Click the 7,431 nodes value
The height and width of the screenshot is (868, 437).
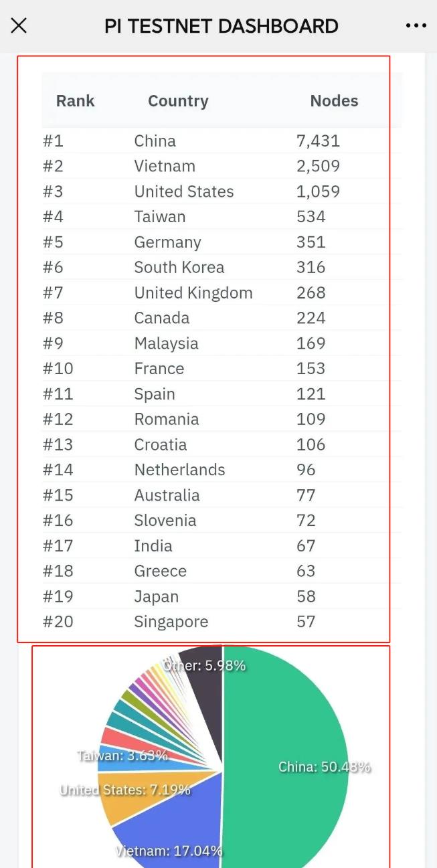(318, 141)
